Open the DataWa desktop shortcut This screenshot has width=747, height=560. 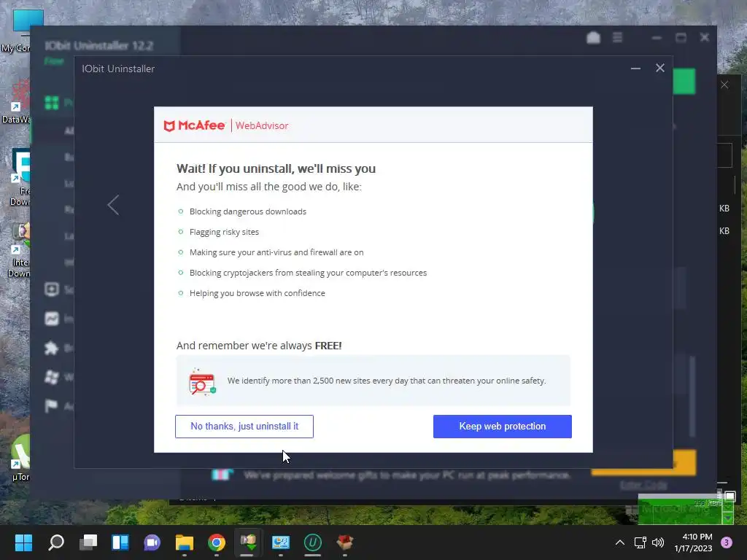click(16, 101)
